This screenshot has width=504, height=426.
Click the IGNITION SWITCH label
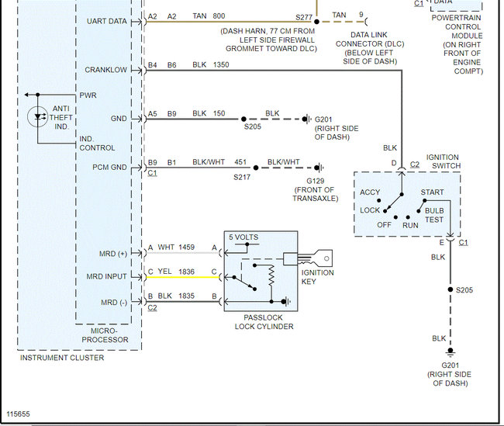444,161
